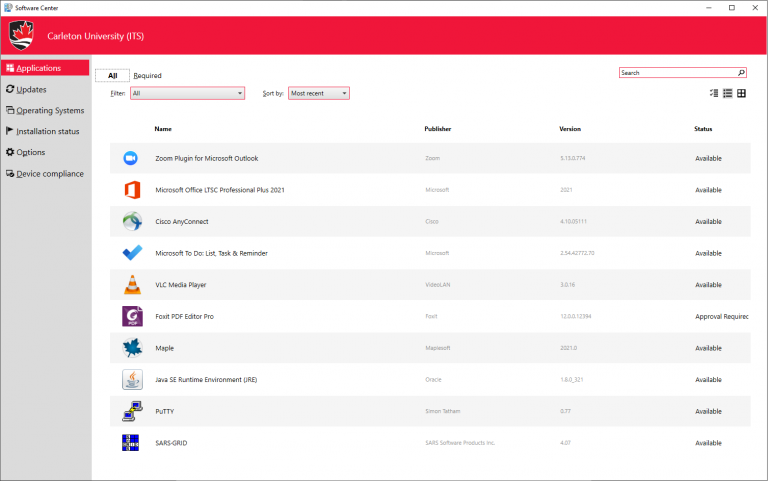Switch to the Required tab
Screen dimensions: 768x481
click(147, 75)
